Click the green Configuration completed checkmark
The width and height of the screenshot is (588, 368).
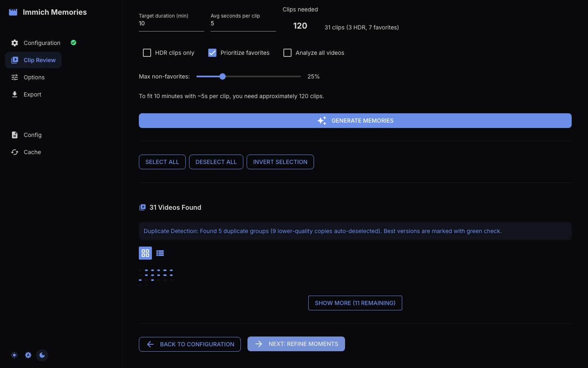click(73, 43)
